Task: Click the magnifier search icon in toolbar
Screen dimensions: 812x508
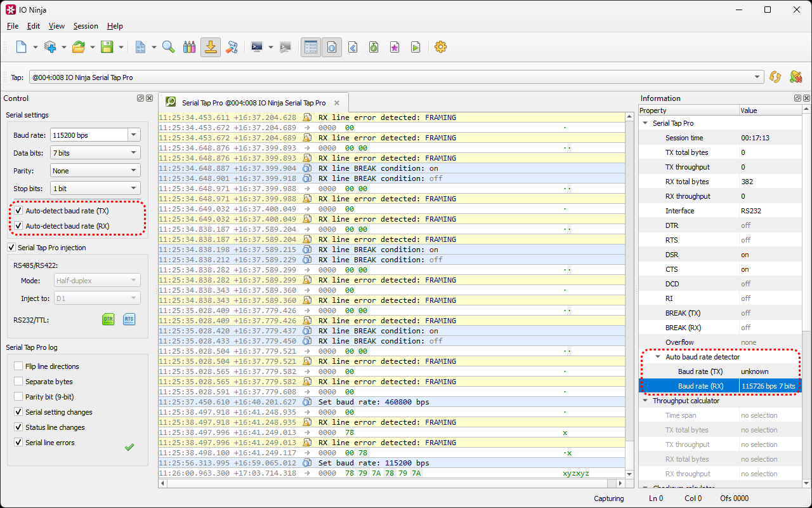Action: click(168, 47)
